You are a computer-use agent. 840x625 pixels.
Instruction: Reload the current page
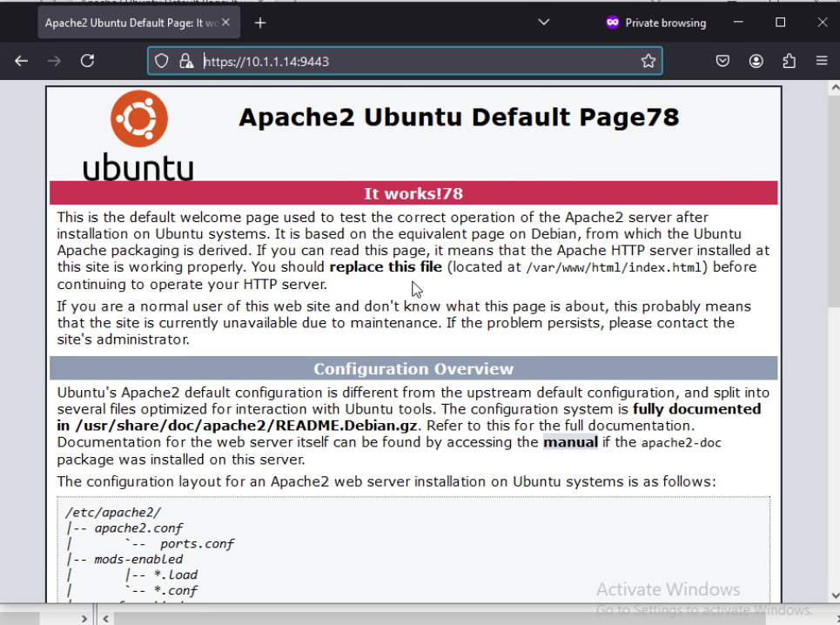(87, 61)
